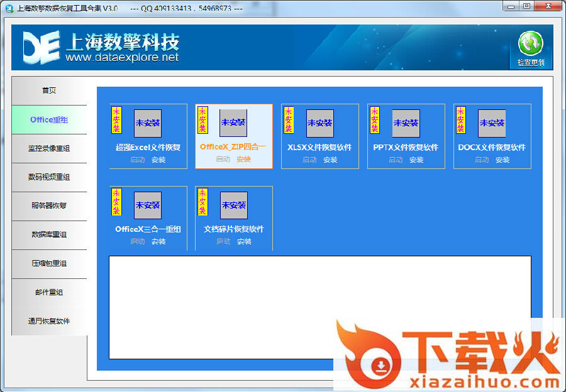
Task: Click inside the white description box
Action: pyautogui.click(x=320, y=307)
